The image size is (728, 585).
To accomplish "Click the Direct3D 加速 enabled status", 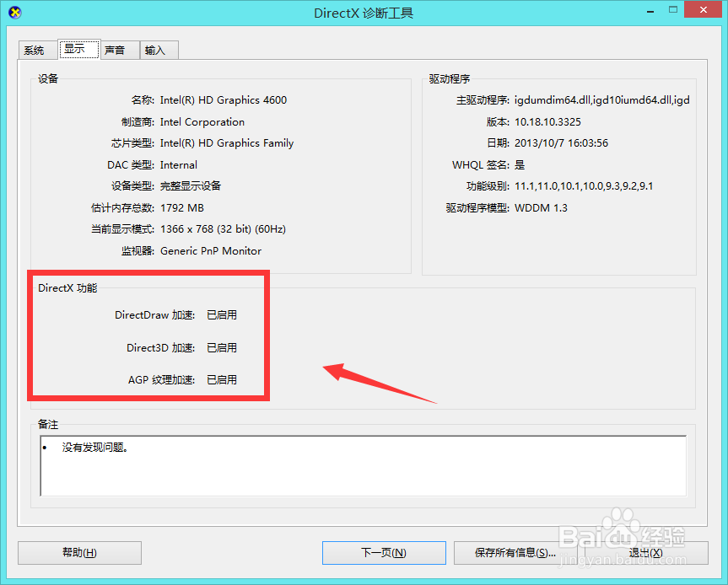I will [221, 347].
